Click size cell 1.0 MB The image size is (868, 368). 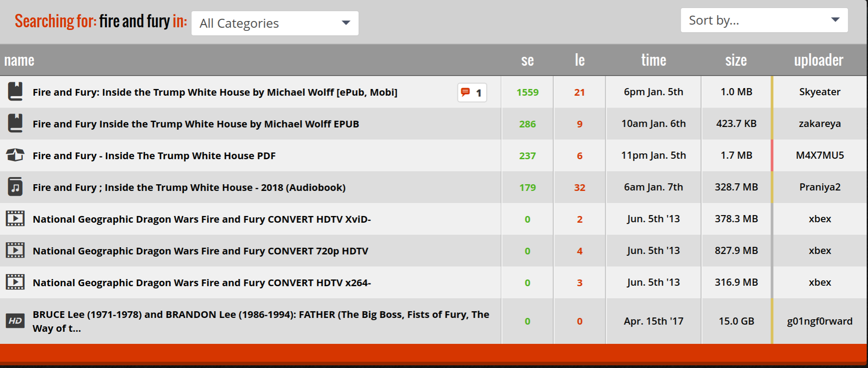click(736, 92)
